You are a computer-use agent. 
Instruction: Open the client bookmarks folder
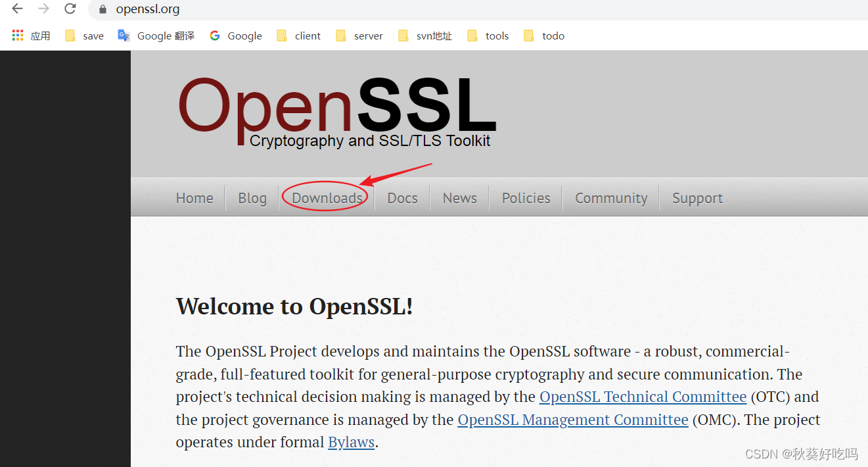coord(298,36)
